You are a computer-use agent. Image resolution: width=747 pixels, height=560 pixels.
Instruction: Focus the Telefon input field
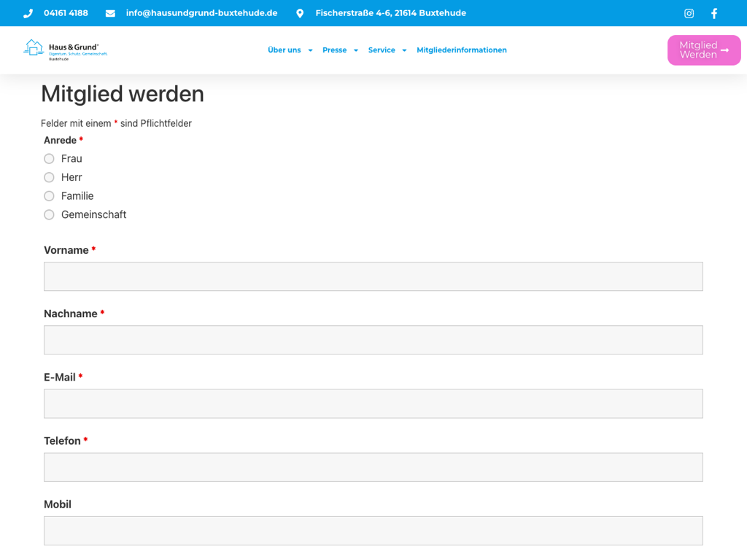[373, 467]
